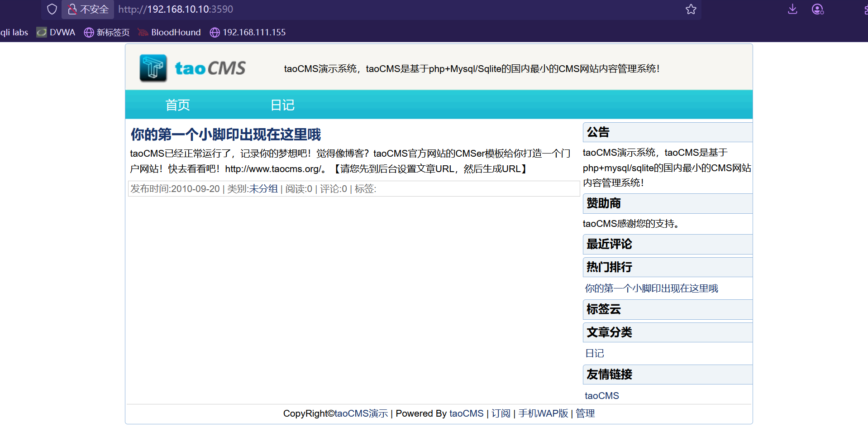Open taoCMS link under 友情链接
The image size is (868, 442).
tap(601, 396)
